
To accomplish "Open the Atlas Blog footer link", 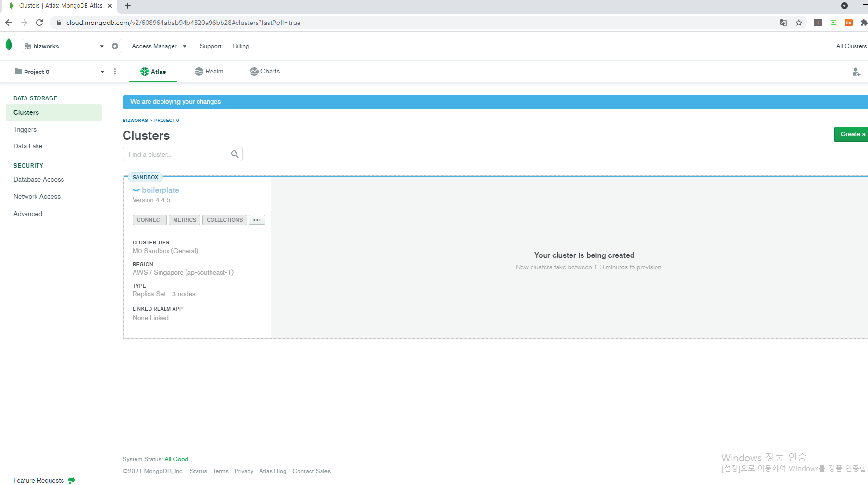I will click(x=273, y=471).
